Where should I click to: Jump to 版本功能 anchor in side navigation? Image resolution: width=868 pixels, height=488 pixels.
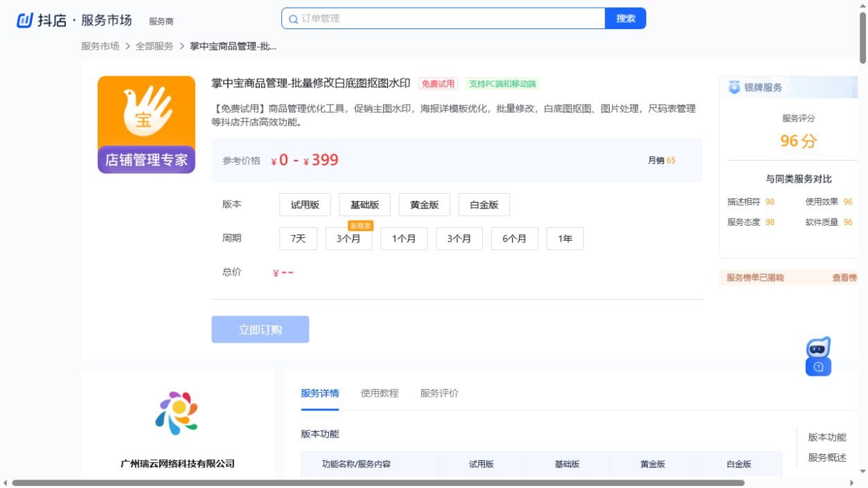[x=827, y=437]
